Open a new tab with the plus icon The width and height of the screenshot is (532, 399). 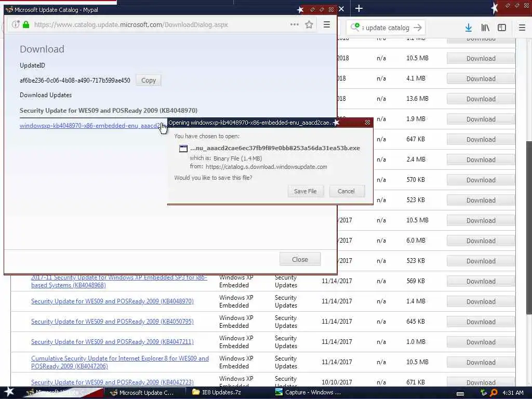pos(358,8)
